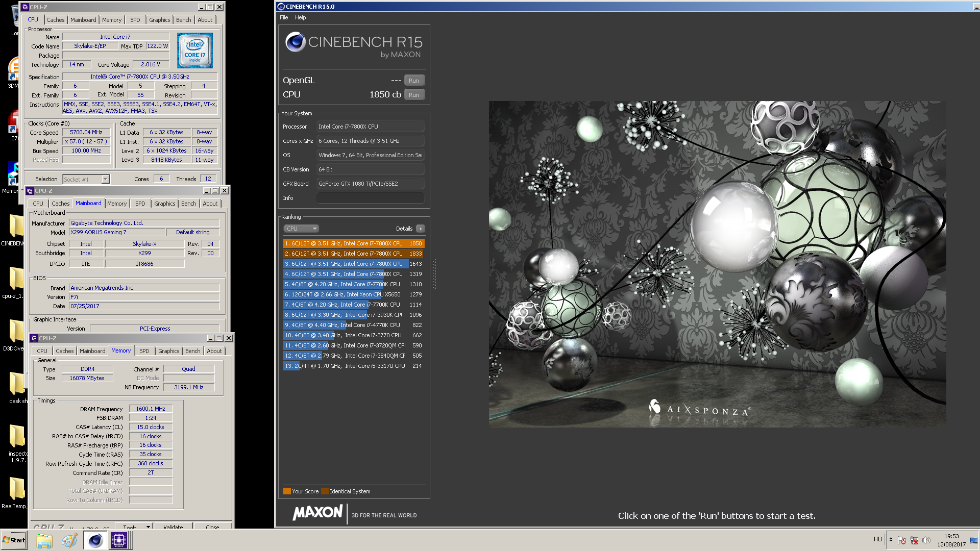
Task: Select the Xeon X5650 ranking row
Action: click(354, 294)
